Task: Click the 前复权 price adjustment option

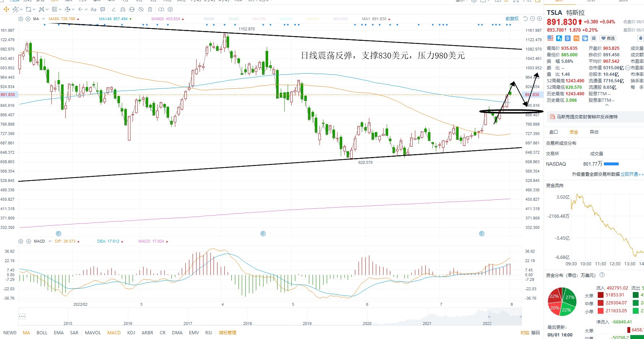Action: (512, 19)
